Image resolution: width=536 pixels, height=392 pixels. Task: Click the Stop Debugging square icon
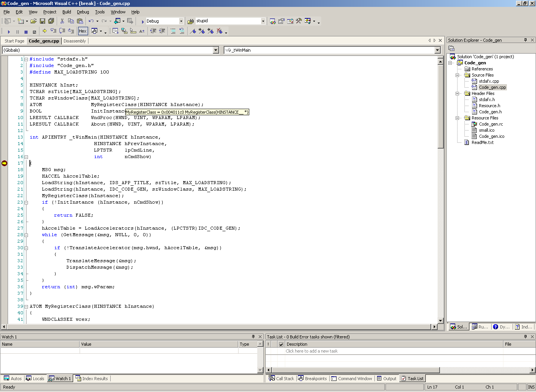(26, 32)
